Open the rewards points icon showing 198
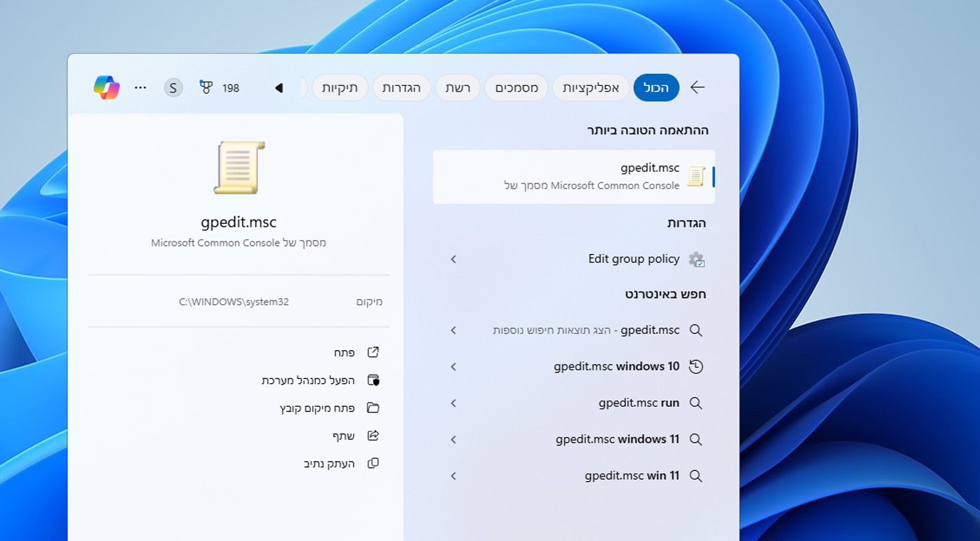The height and width of the screenshot is (541, 980). (206, 88)
